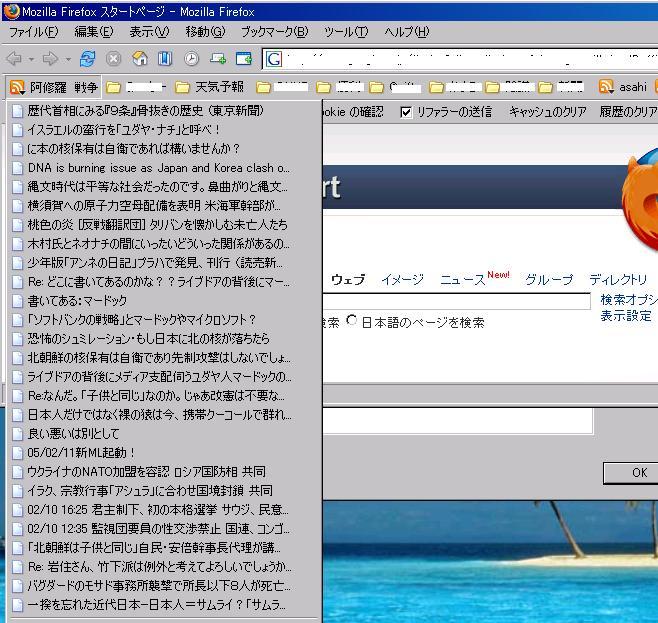658x623 pixels.
Task: Open feed item 縄文時代は平等な社会だったのです
Action: [x=164, y=187]
